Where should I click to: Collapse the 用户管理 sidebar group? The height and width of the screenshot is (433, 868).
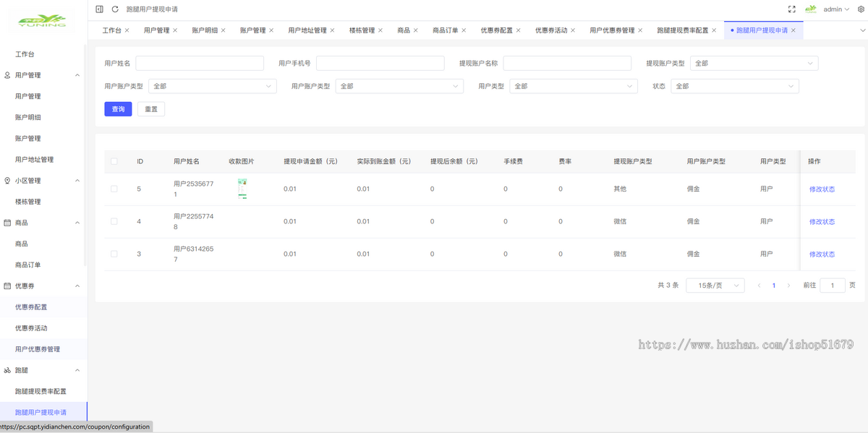click(77, 75)
